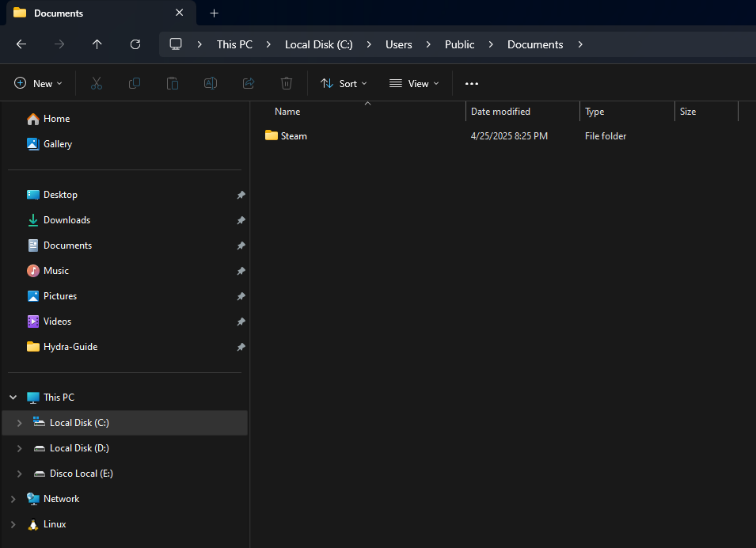Screen dimensions: 756x548
Task: Navigate back with the left arrow
Action: (21, 44)
